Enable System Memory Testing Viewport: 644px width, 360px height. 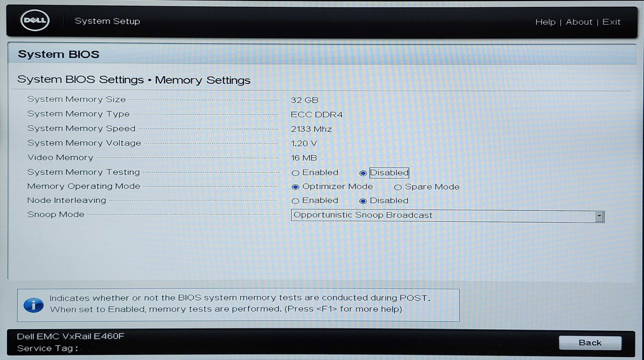(x=296, y=173)
